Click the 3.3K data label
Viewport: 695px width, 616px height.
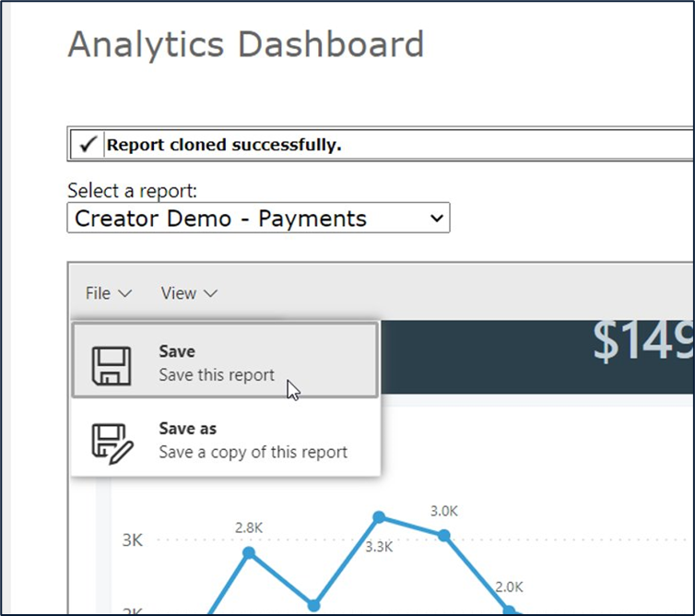[x=379, y=547]
